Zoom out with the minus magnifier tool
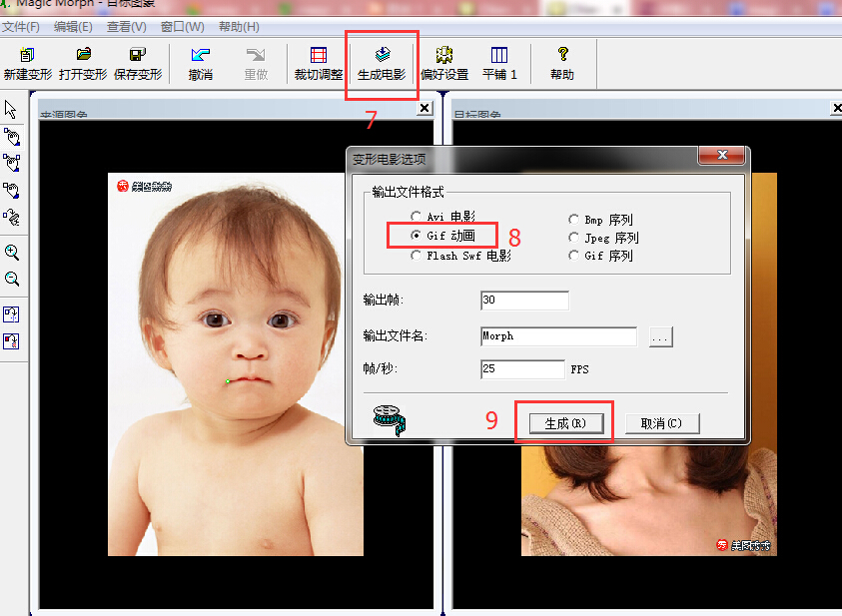Screen dimensions: 842x616 tap(11, 279)
